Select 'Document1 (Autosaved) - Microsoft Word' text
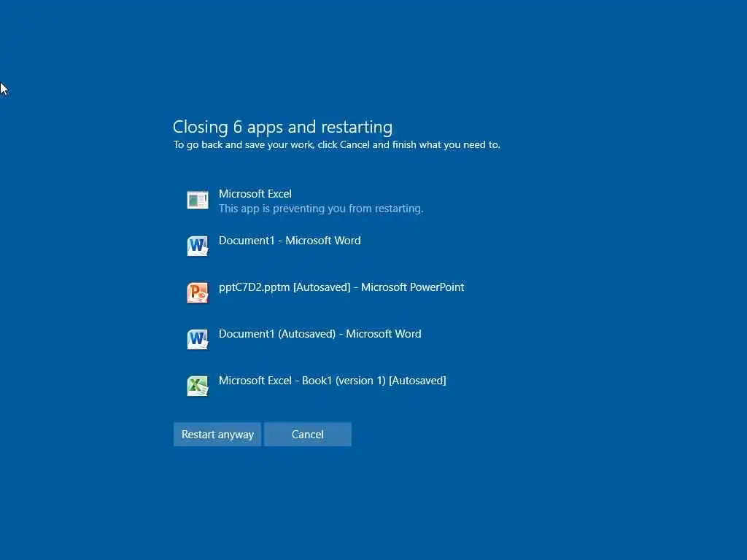The height and width of the screenshot is (560, 747). click(x=320, y=334)
